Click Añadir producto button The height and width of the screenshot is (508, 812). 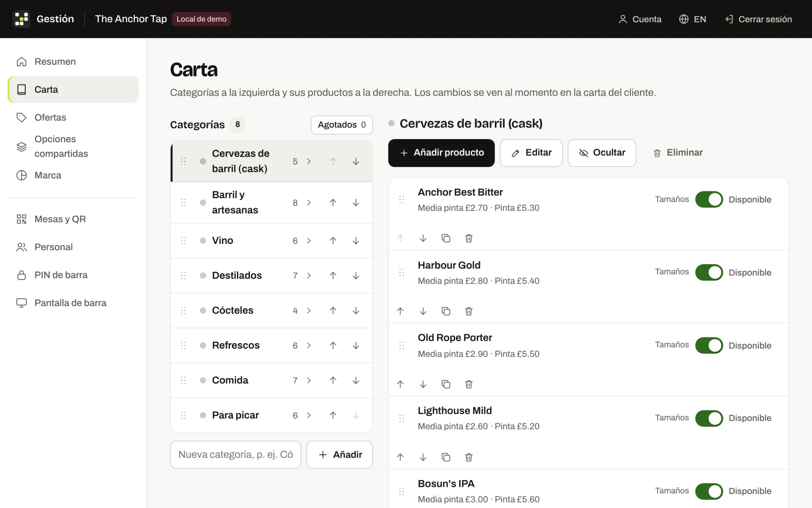click(x=441, y=153)
